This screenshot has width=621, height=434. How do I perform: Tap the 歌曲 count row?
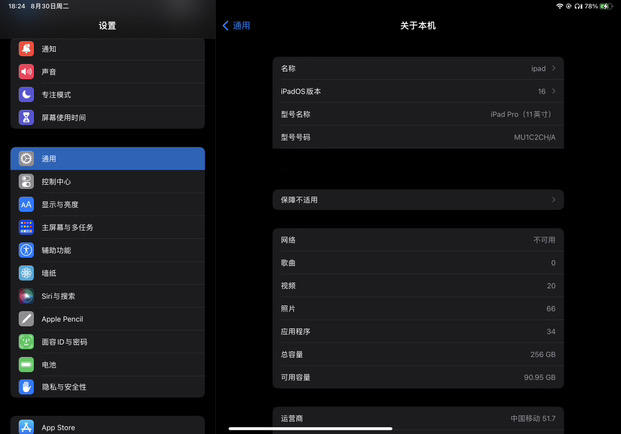tap(418, 263)
